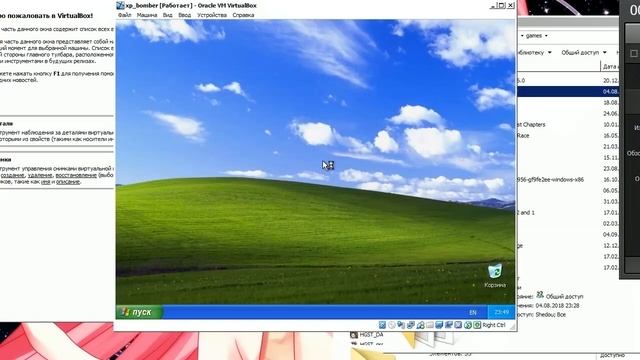Select the row ending in 2 and 1
Image resolution: width=640 pixels, height=360 pixels.
(x=568, y=213)
